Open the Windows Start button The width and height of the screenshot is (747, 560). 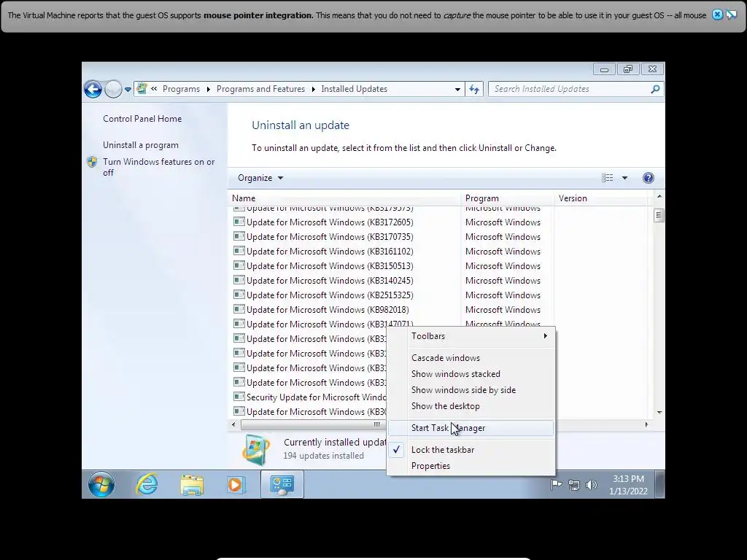(101, 484)
